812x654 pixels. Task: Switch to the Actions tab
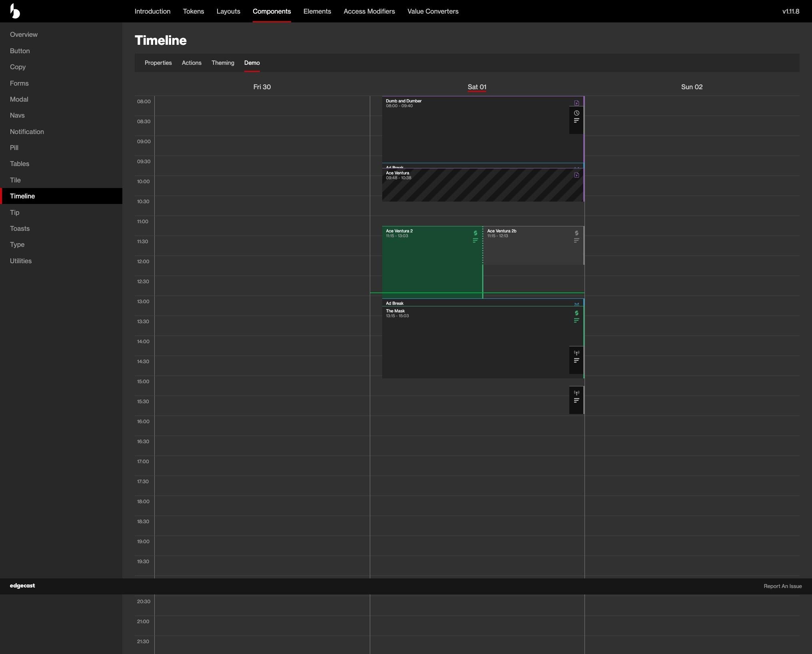click(x=192, y=63)
